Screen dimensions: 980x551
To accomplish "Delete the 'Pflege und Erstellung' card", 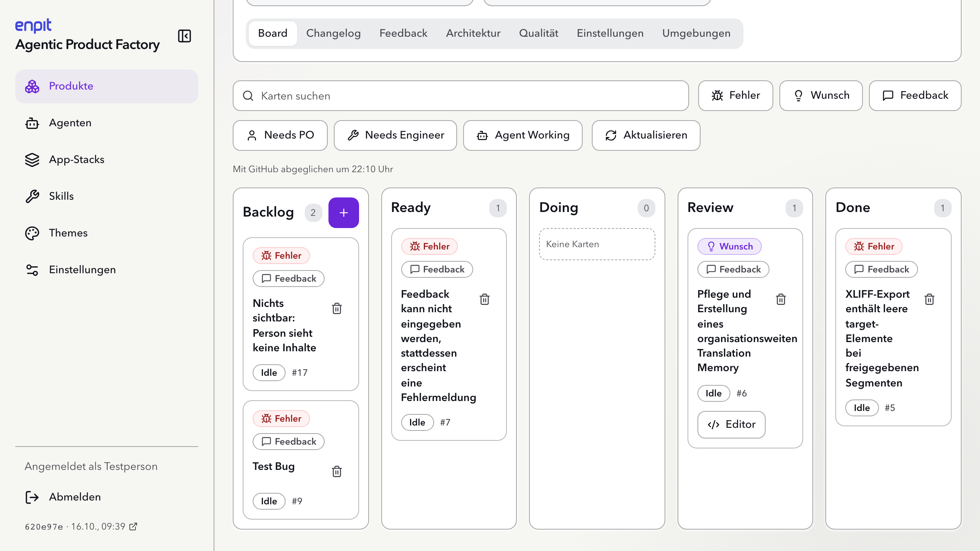I will tap(781, 299).
